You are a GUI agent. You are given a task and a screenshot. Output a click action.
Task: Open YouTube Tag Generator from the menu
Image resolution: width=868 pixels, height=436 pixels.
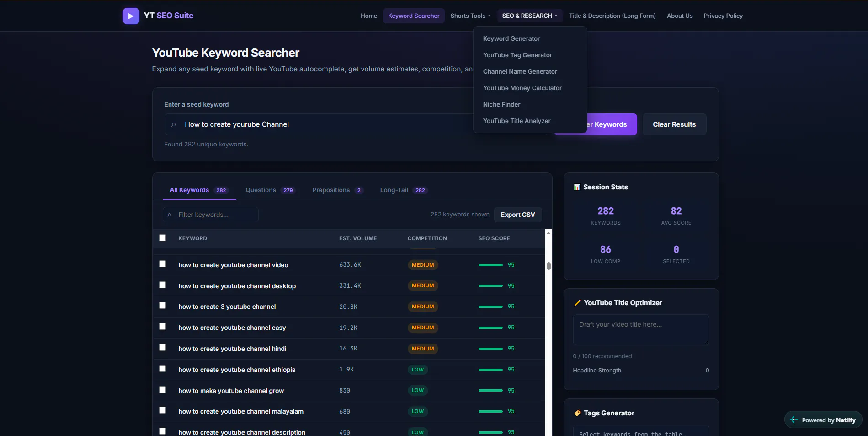[x=517, y=55]
